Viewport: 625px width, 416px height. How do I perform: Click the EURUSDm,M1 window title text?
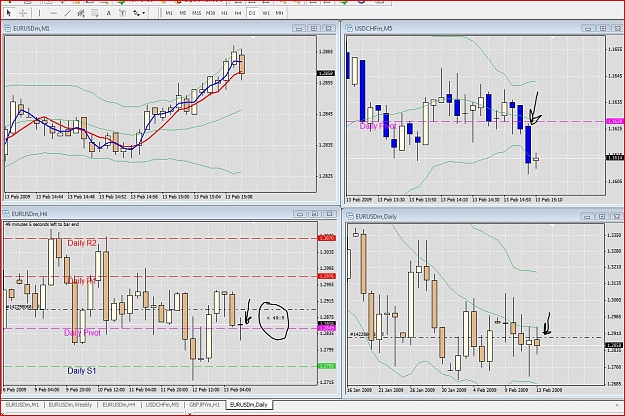(x=31, y=28)
